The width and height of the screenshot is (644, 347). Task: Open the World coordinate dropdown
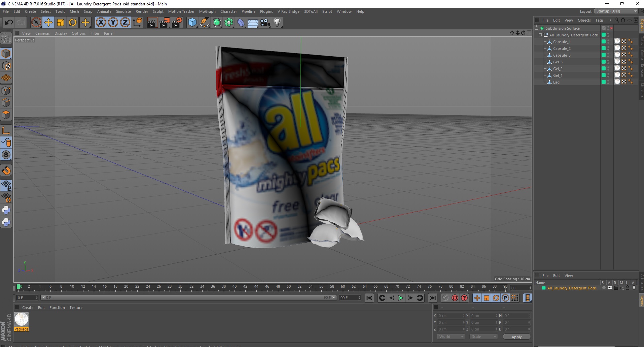(451, 337)
